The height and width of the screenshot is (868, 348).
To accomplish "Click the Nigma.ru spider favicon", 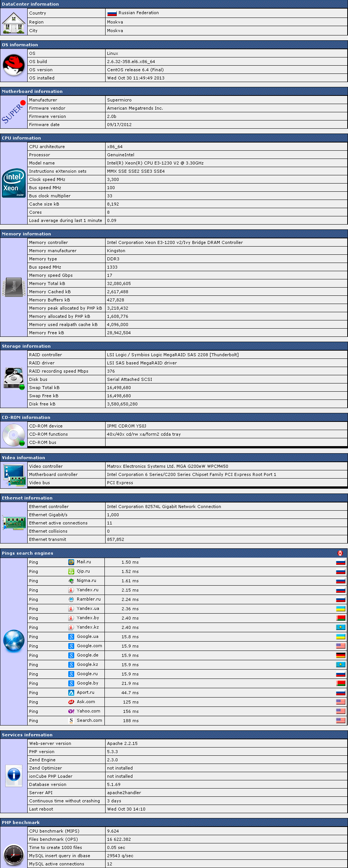I will point(71,581).
